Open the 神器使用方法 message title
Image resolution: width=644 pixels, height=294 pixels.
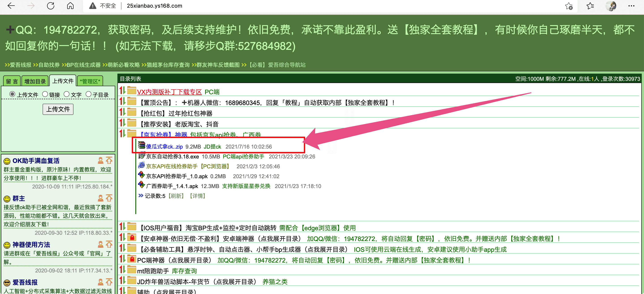[31, 245]
